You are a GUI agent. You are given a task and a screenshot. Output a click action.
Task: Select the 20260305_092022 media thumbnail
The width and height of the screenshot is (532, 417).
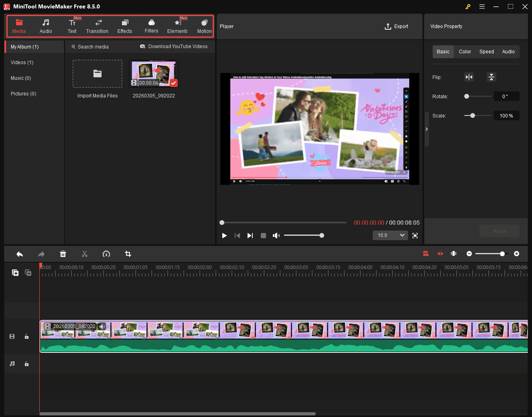153,73
